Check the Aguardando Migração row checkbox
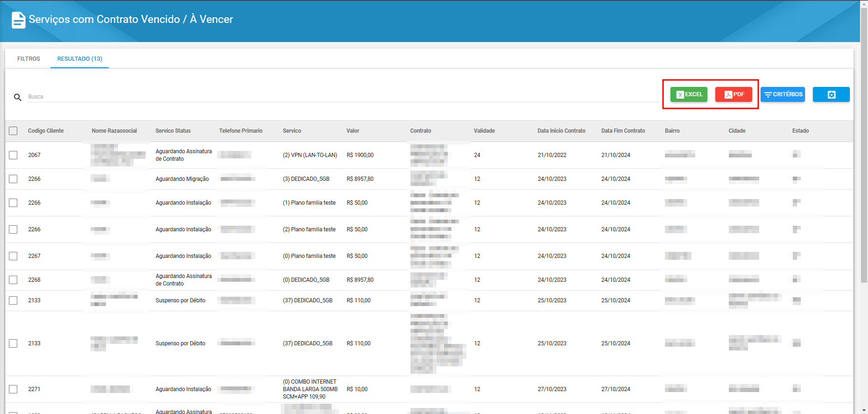This screenshot has height=414, width=868. [x=13, y=179]
